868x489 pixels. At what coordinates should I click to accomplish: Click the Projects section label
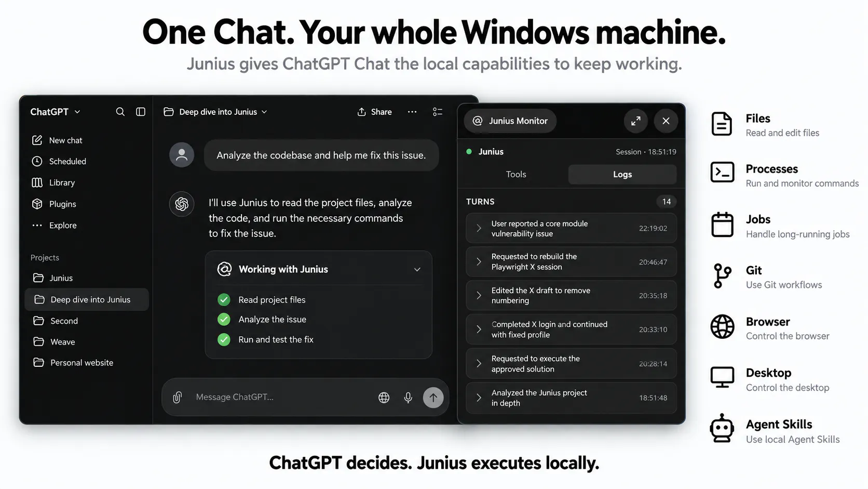[x=45, y=258]
